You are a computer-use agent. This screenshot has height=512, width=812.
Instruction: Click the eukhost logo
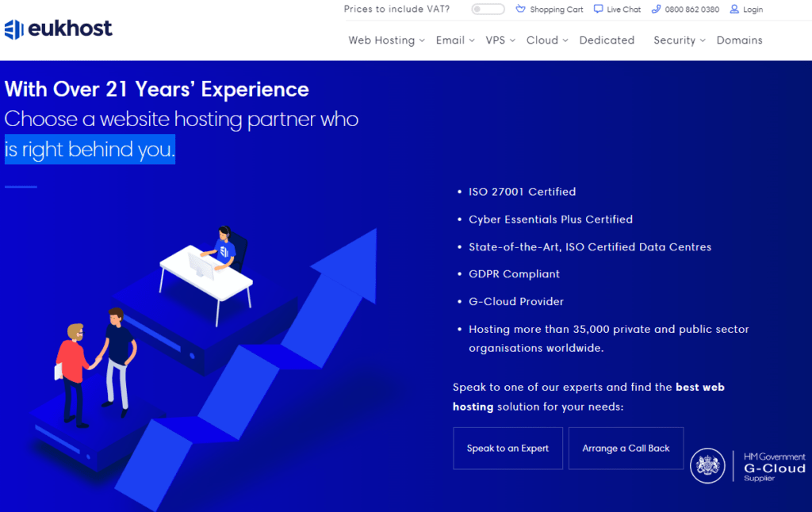pyautogui.click(x=58, y=29)
